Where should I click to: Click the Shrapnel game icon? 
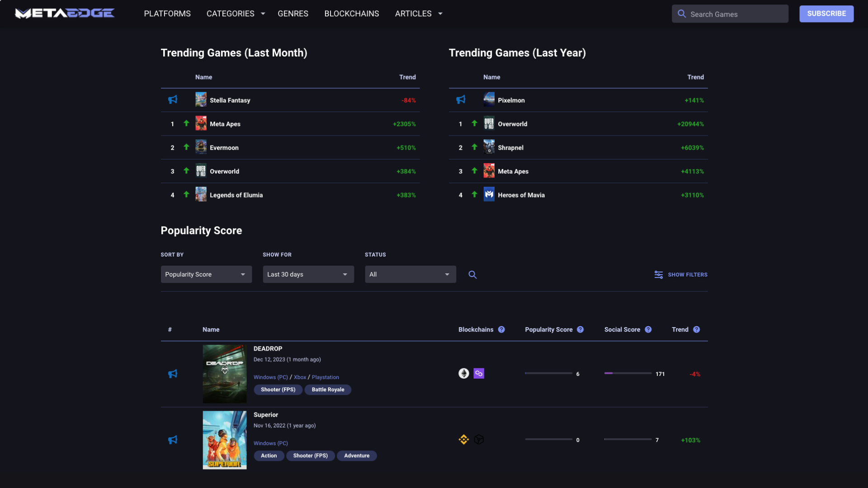pos(489,147)
